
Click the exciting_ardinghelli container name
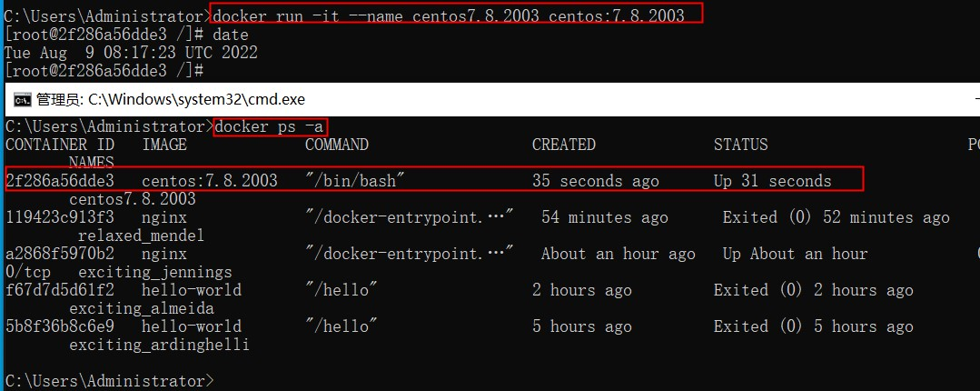pos(159,345)
